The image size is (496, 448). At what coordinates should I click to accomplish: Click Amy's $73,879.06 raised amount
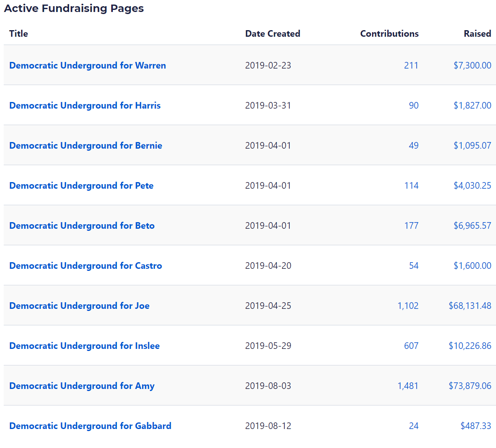[x=470, y=386]
